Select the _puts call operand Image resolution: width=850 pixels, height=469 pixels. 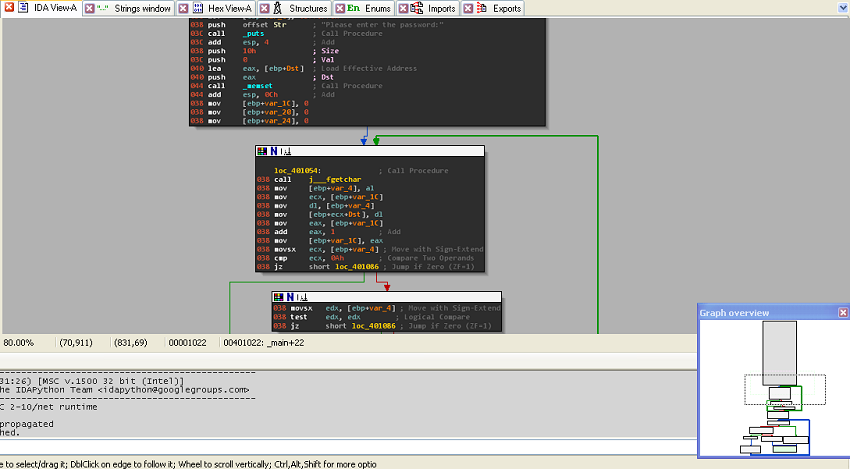point(253,34)
